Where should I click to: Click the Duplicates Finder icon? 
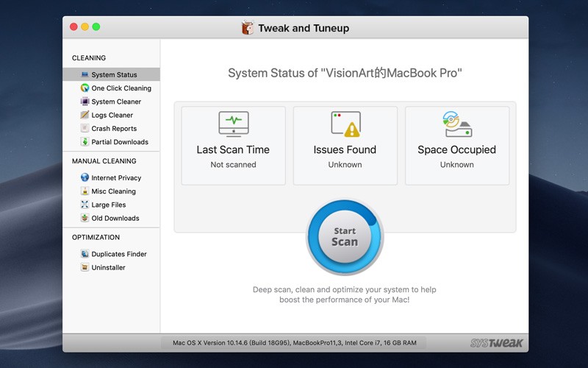point(85,254)
